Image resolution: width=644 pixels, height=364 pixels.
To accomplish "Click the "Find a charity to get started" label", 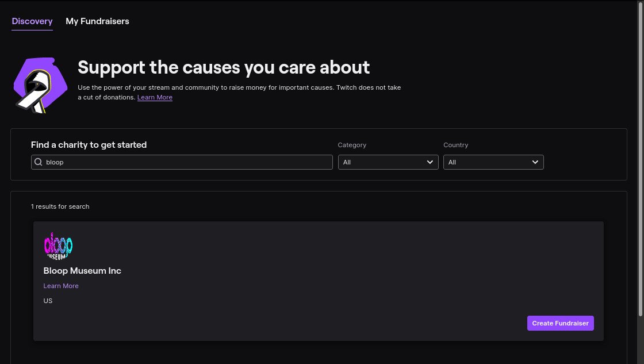I will tap(89, 145).
